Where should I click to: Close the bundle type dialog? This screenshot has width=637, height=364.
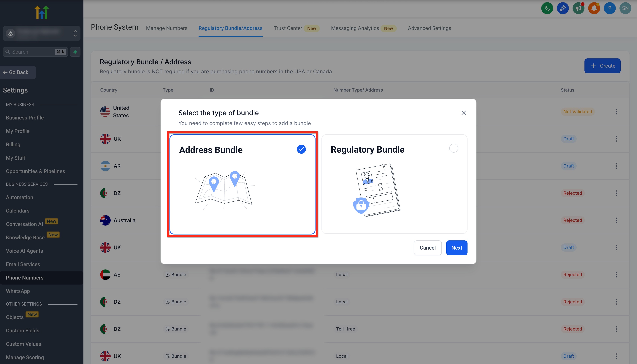[464, 113]
